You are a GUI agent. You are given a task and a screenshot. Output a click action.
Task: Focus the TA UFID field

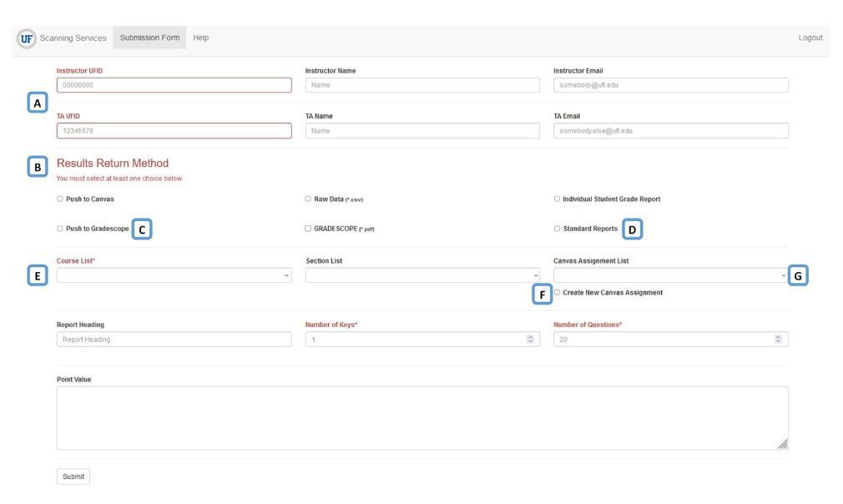[174, 130]
